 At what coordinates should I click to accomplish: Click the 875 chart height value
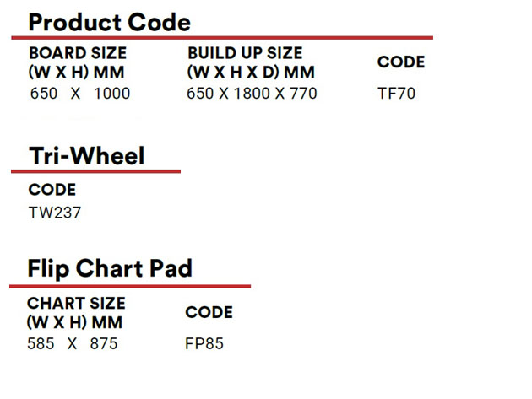[x=104, y=343]
